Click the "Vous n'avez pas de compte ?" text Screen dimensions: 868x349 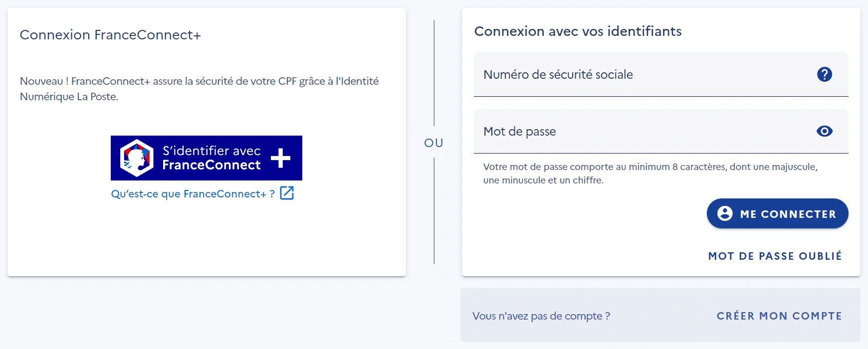click(x=541, y=316)
